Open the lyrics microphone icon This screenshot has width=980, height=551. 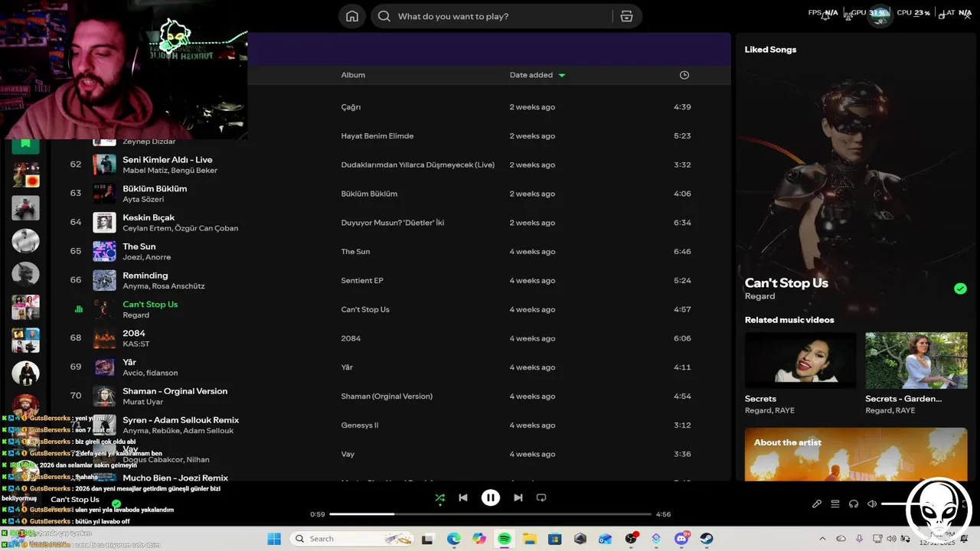817,504
